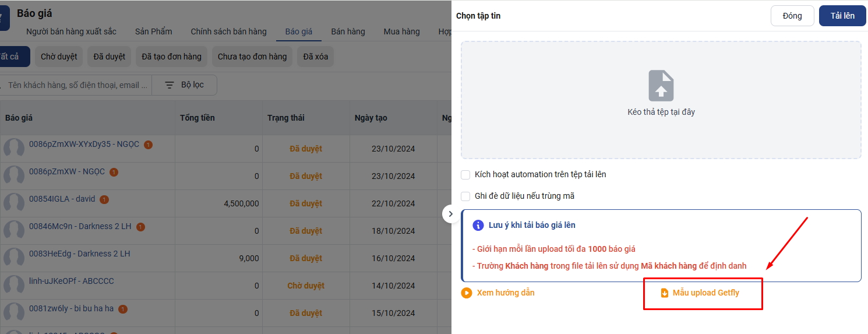Viewport: 868px width, 334px height.
Task: Select the Chờ duyệt status filter
Action: (x=59, y=57)
